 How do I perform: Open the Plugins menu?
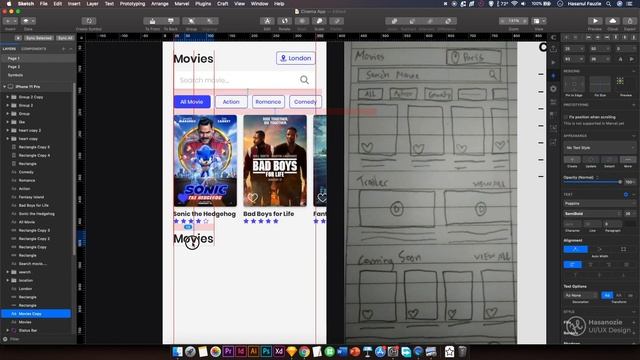[x=203, y=4]
